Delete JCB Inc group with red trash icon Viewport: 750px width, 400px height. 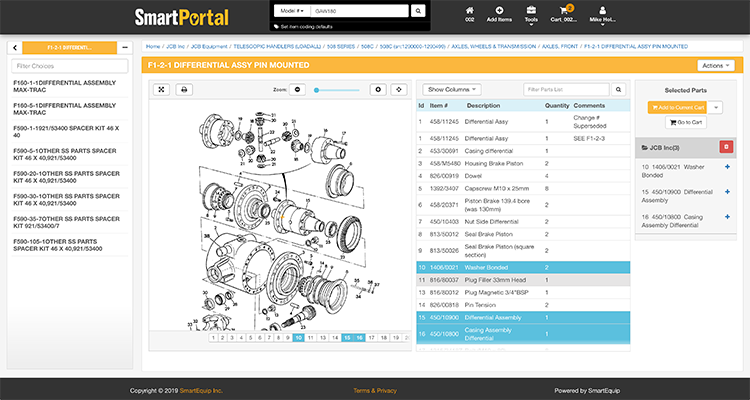(x=726, y=147)
